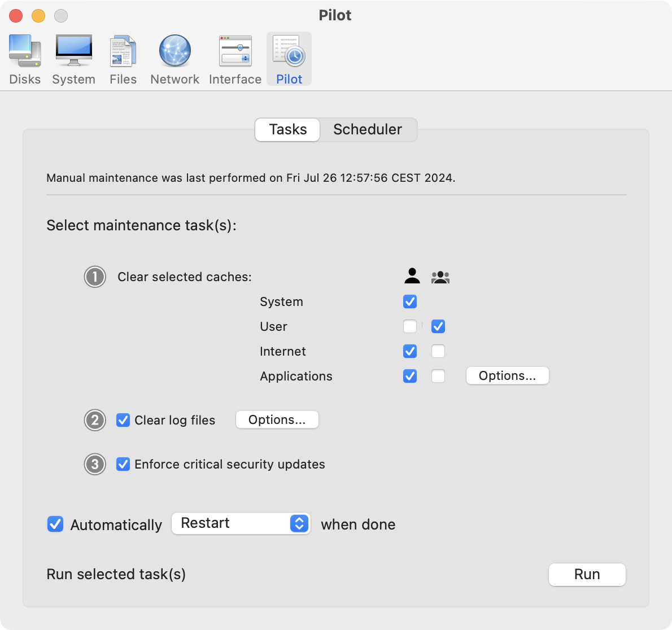Open the Interface toolbar section
The width and height of the screenshot is (672, 630).
point(235,60)
